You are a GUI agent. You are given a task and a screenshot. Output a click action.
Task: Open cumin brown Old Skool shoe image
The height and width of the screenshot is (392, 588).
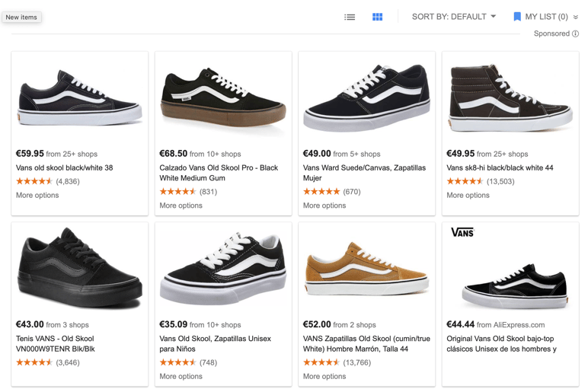pos(367,269)
